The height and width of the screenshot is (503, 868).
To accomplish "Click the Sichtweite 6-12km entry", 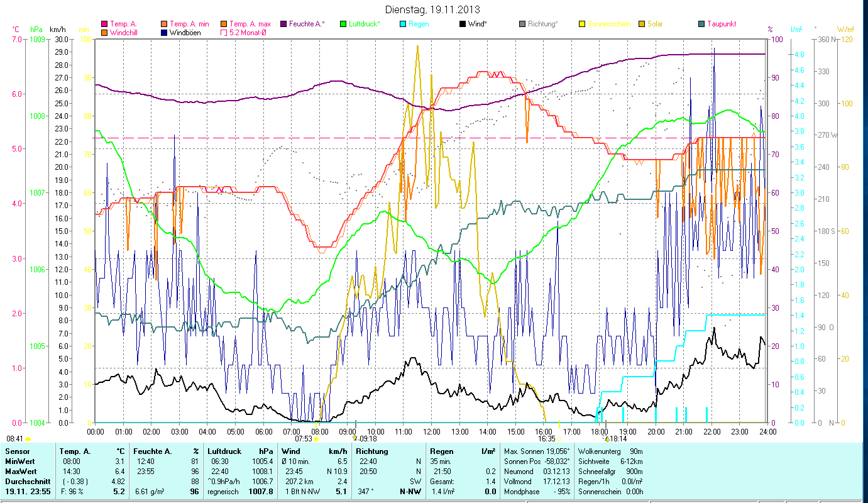I will point(610,462).
